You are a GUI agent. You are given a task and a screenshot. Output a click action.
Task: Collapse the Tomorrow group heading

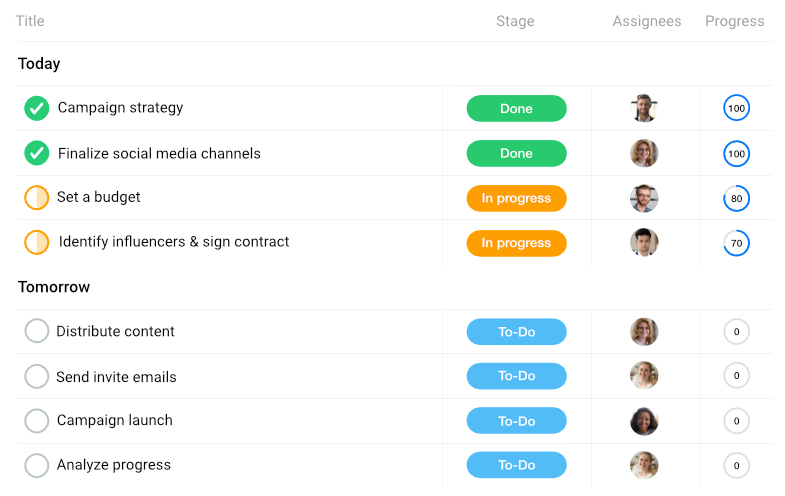pyautogui.click(x=54, y=287)
